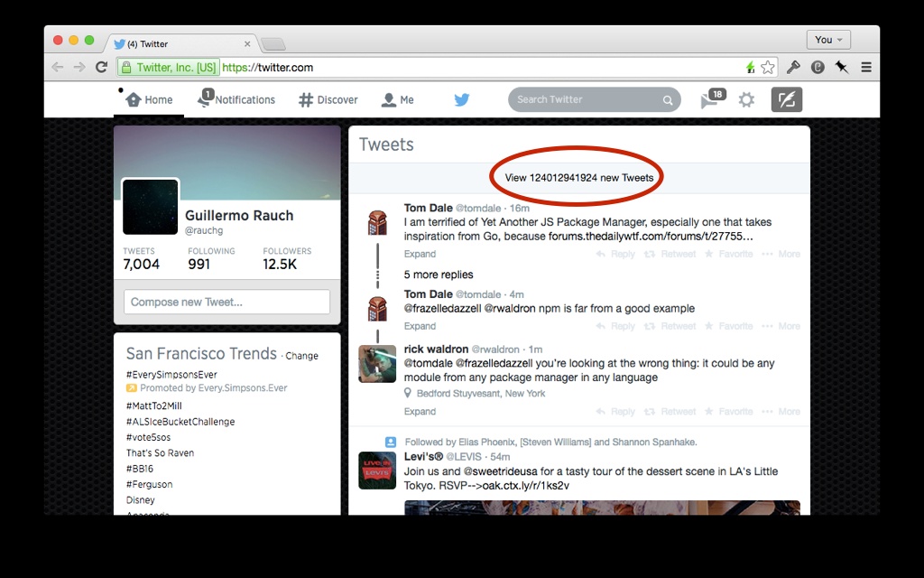Screen dimensions: 924x578
Task: Click the search magnifier icon
Action: pos(668,100)
